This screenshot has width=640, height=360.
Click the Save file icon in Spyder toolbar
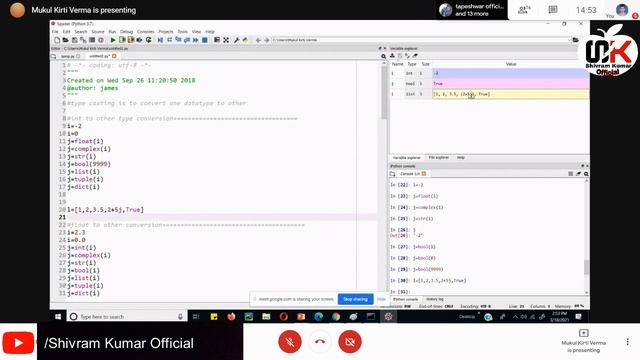point(74,40)
